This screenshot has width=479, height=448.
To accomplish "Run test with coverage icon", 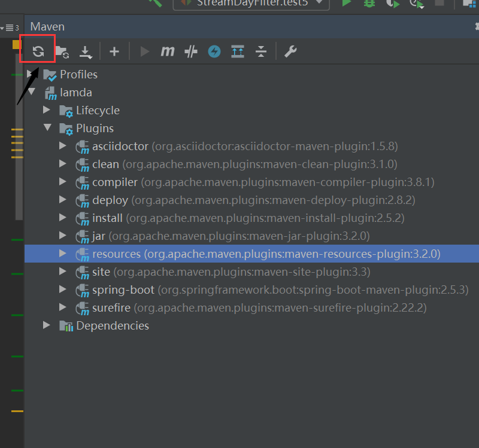I will pos(392,4).
